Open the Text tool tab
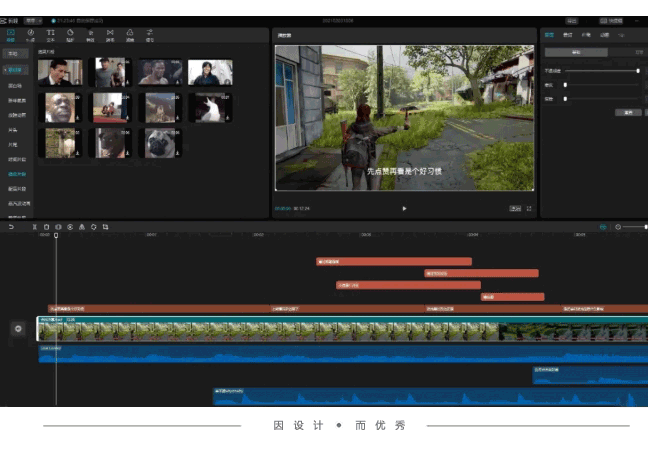 [50, 35]
